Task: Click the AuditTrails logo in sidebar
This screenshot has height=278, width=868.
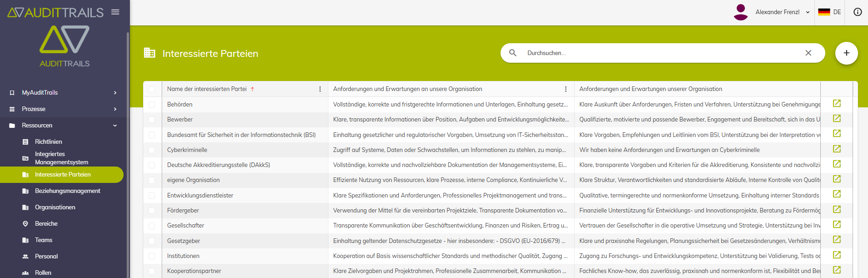Action: [64, 46]
